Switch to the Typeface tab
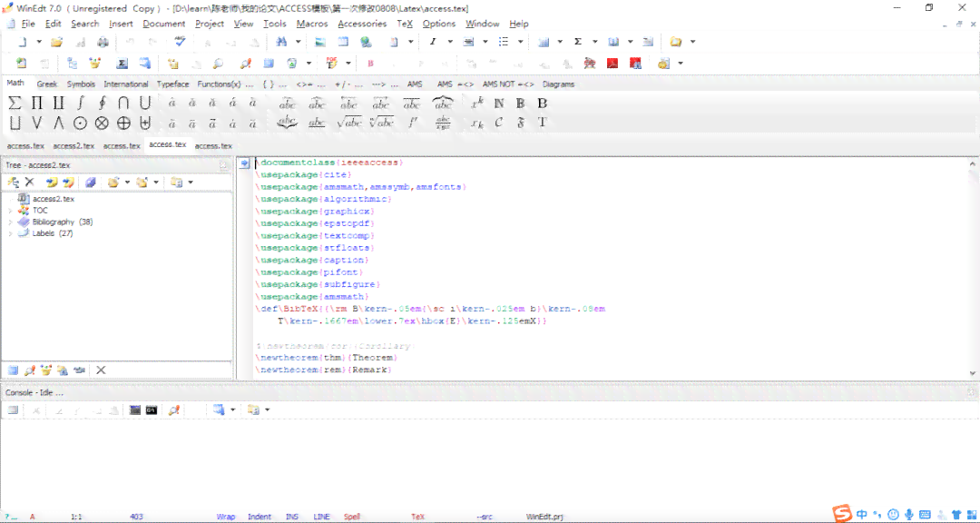 pos(172,84)
